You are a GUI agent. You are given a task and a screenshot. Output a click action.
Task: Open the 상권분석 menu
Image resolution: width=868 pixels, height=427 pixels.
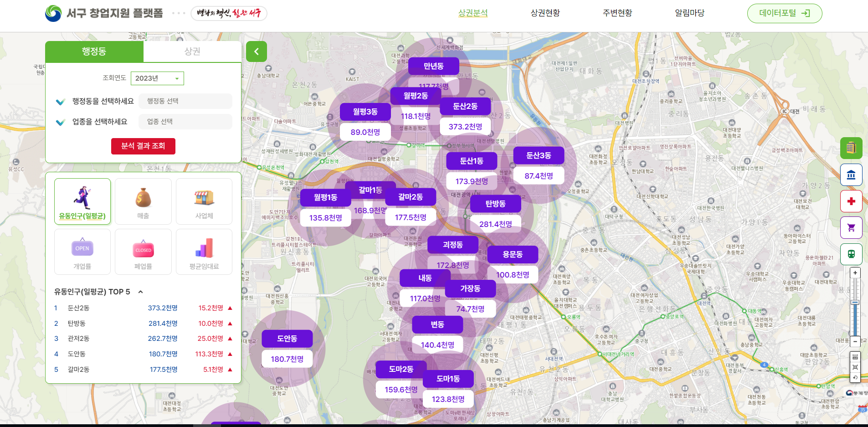(473, 13)
